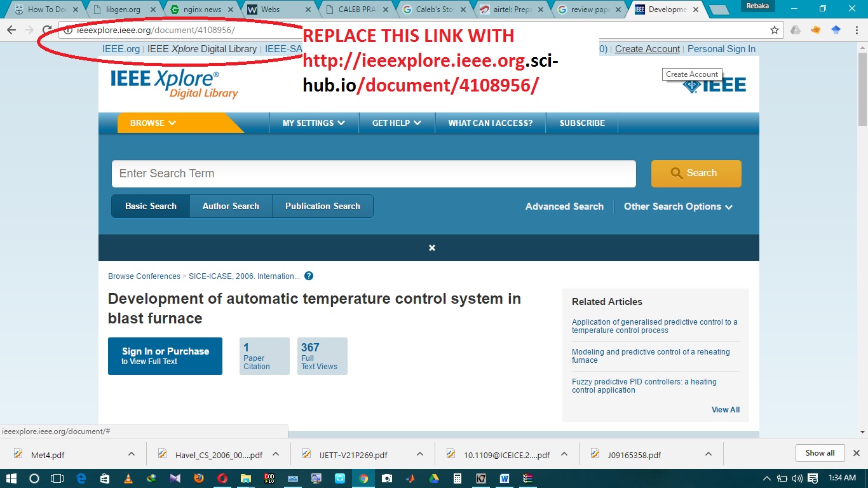The width and height of the screenshot is (868, 488).
Task: Switch to Google Chrome taskbar icon
Action: 363,478
